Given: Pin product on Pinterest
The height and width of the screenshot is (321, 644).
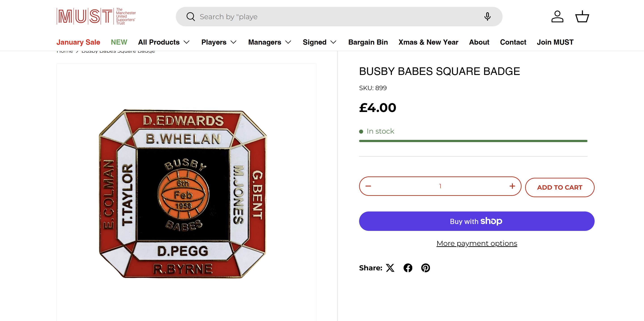Looking at the screenshot, I should [425, 268].
